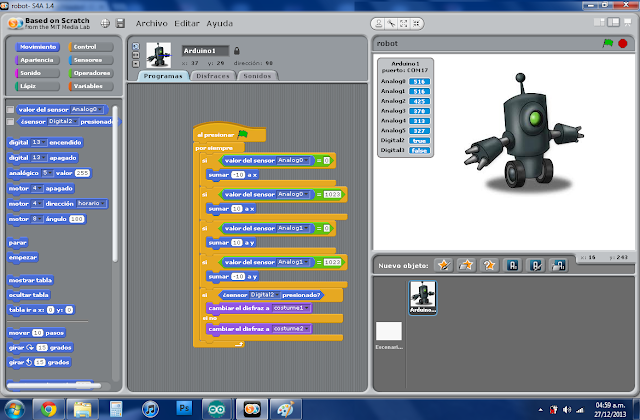This screenshot has width=640, height=420.
Task: Check '¿sensor Digital2 presionado?' monitor checkbox
Action: click(10, 122)
